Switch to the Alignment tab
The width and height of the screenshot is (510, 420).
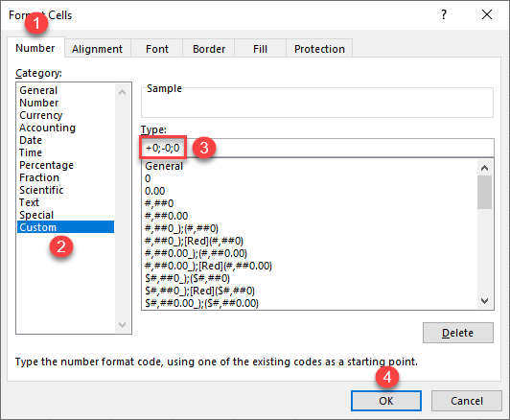pyautogui.click(x=97, y=49)
